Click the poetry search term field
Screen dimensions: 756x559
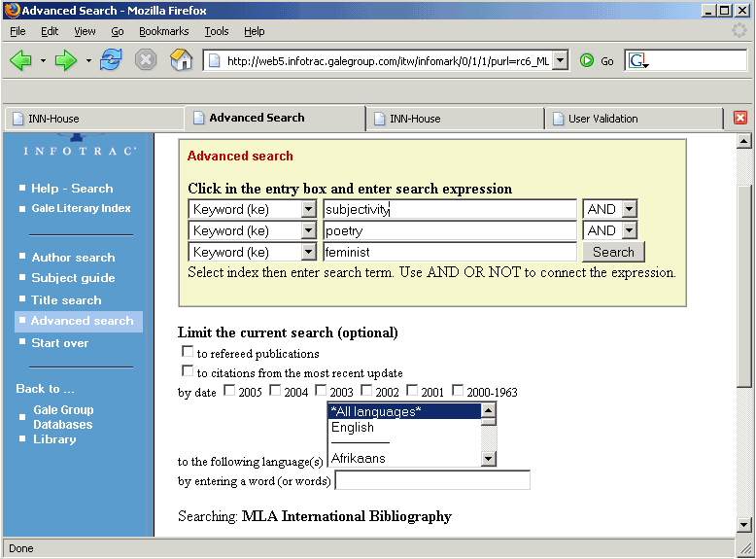coord(449,230)
